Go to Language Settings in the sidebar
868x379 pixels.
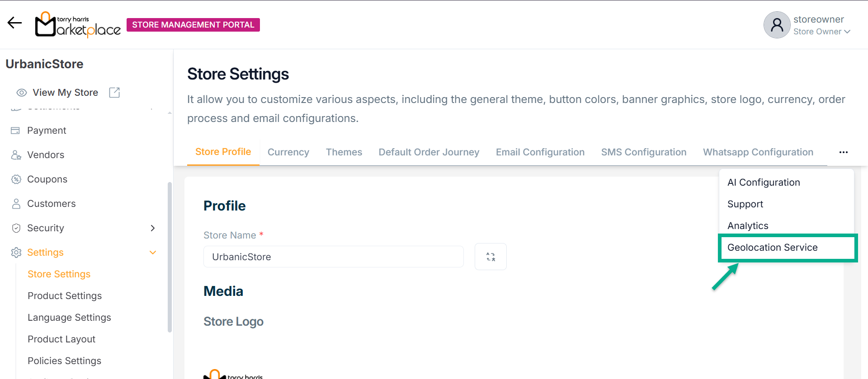[69, 318]
